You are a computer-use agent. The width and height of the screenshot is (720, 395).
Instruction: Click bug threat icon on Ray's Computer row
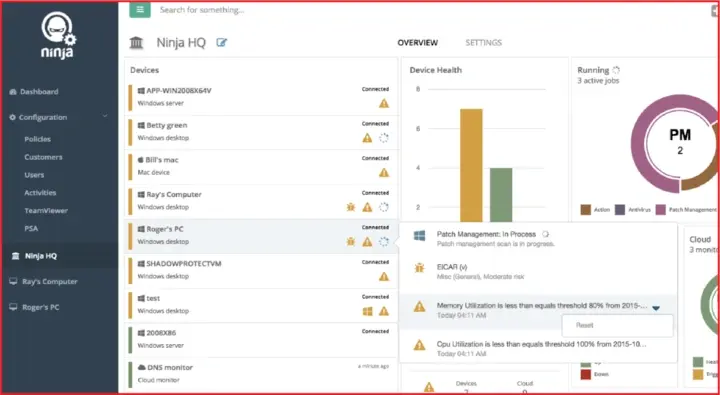pos(351,207)
